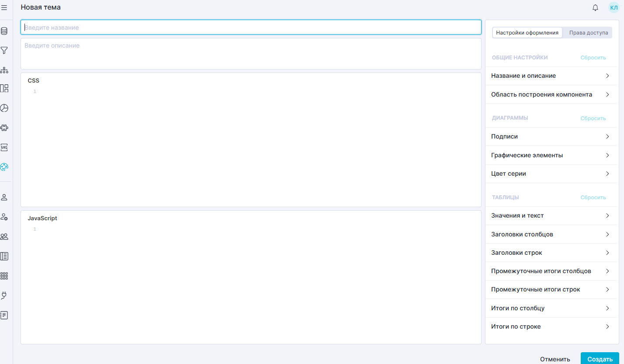The width and height of the screenshot is (624, 364).
Task: Open the SVG icon in sidebar
Action: [x=4, y=147]
